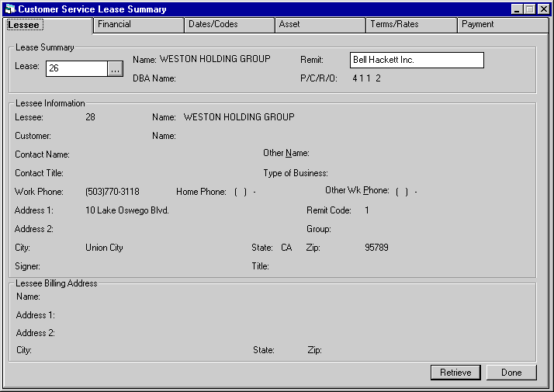Click the Customer label

(33, 136)
